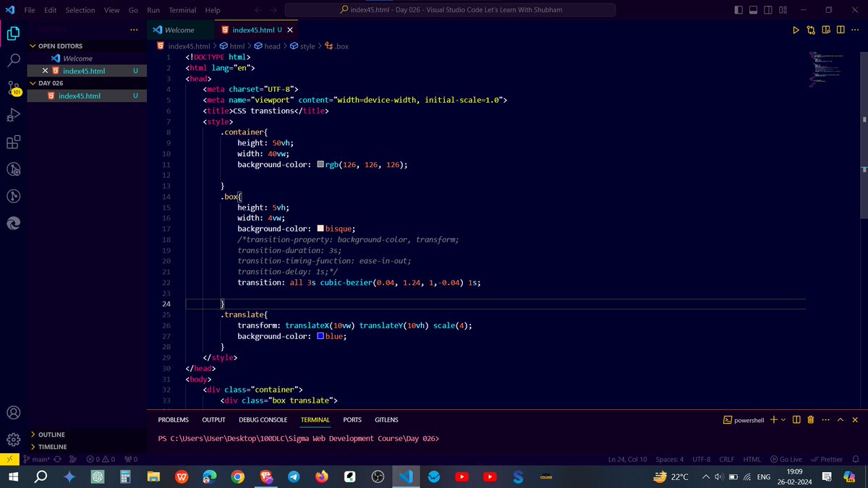Collapse the DAY 026 folder section
This screenshot has height=488, width=868.
pyautogui.click(x=85, y=83)
